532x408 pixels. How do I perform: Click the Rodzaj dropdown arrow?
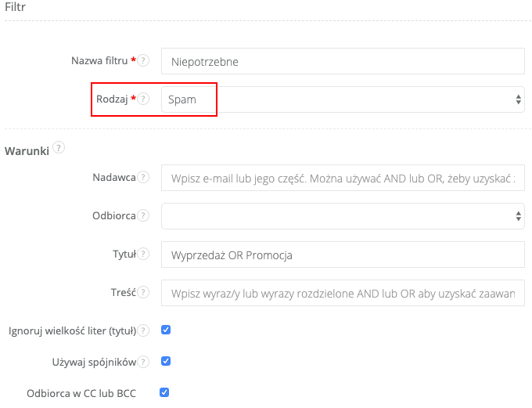tap(518, 99)
